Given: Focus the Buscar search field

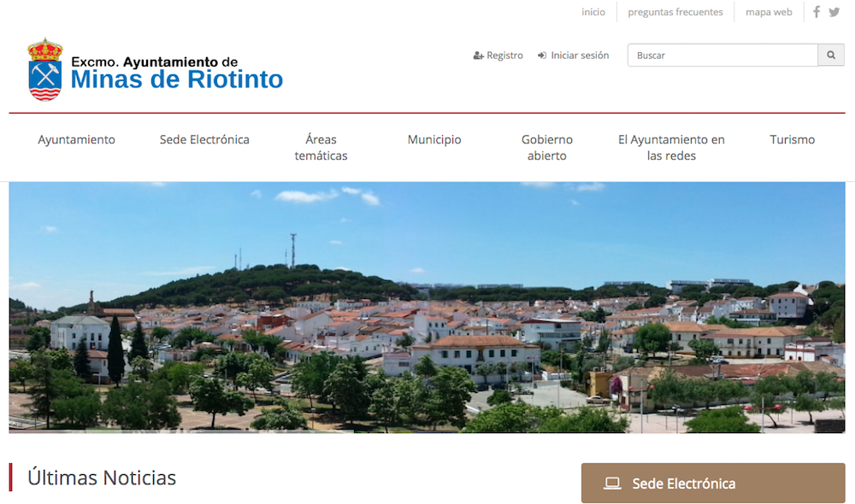Looking at the screenshot, I should (x=722, y=55).
